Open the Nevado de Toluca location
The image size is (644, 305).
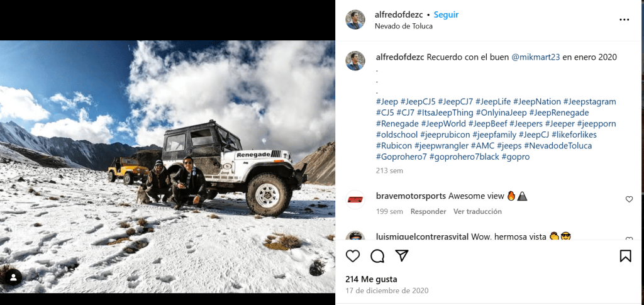(x=403, y=26)
